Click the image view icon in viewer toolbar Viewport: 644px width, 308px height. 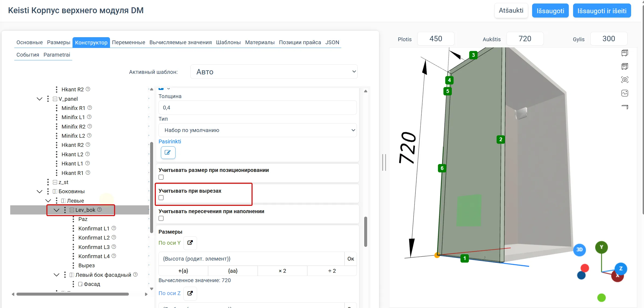(x=625, y=93)
